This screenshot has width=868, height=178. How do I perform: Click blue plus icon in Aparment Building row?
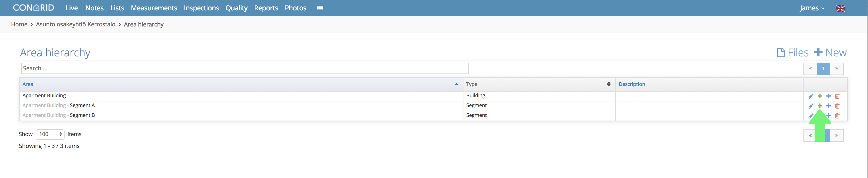pyautogui.click(x=828, y=96)
